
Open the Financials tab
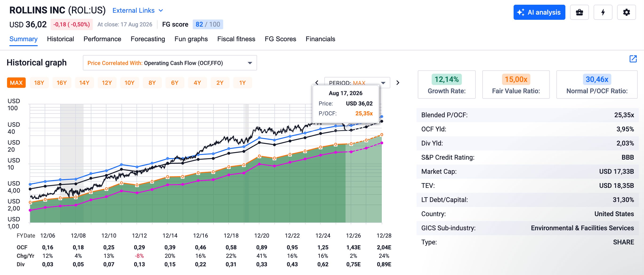click(321, 39)
